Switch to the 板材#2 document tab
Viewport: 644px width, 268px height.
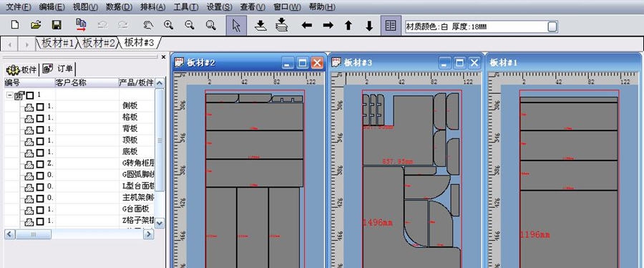(99, 43)
